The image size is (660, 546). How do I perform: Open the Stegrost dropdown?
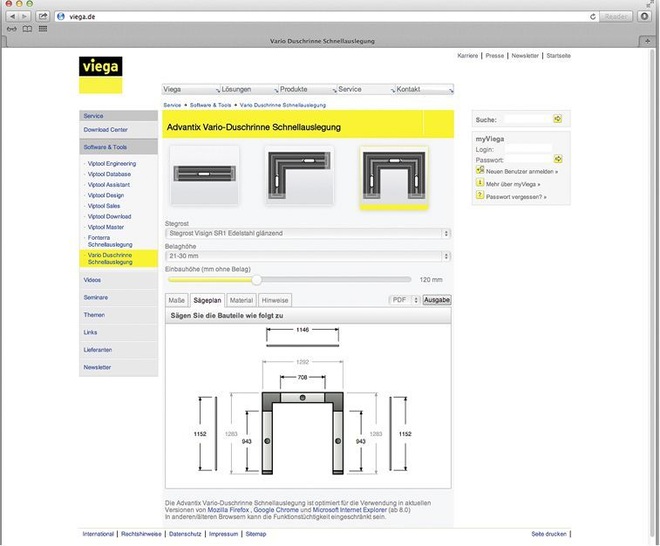coord(307,232)
